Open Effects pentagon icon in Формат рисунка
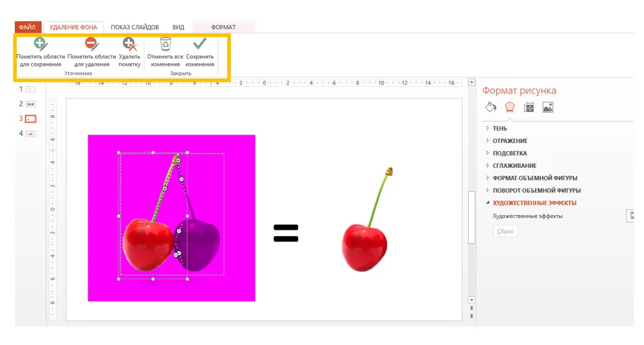 tap(509, 107)
